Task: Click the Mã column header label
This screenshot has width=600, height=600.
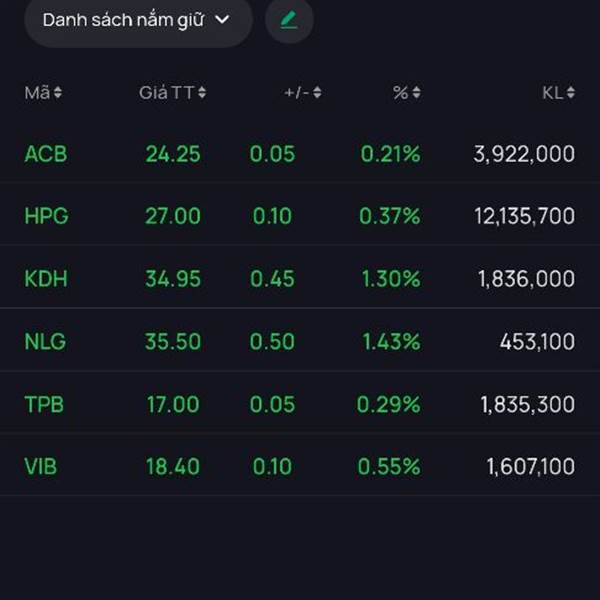Action: click(37, 93)
